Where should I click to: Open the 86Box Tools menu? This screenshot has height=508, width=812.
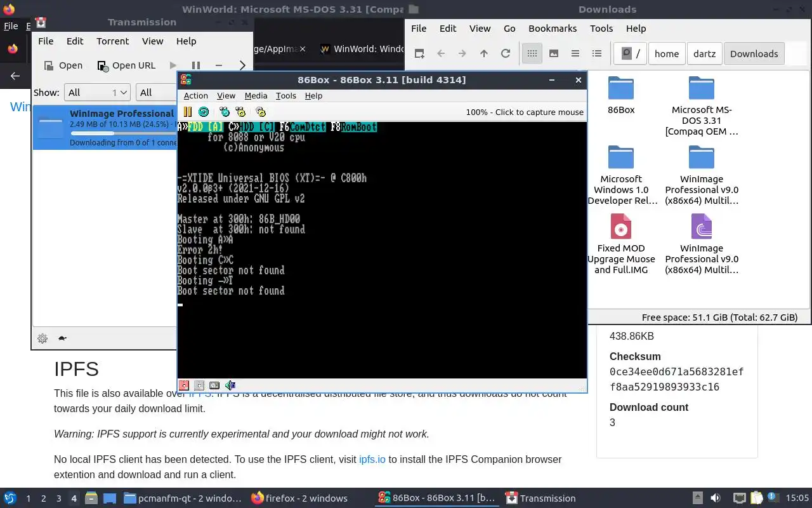point(286,95)
